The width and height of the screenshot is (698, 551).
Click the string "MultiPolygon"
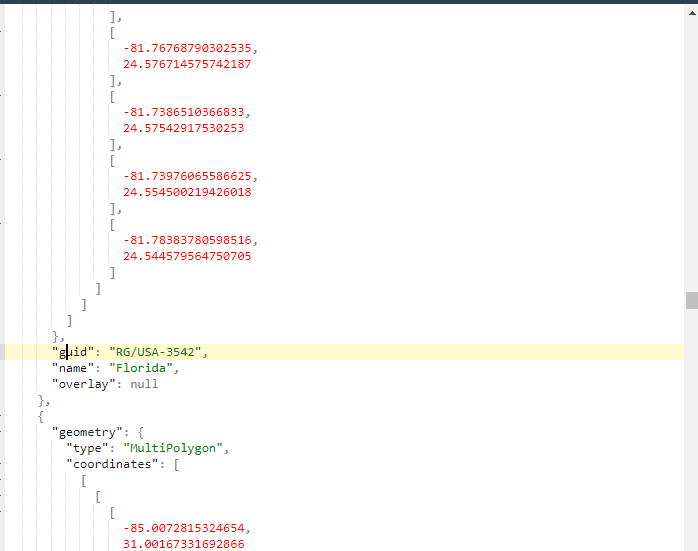[173, 448]
